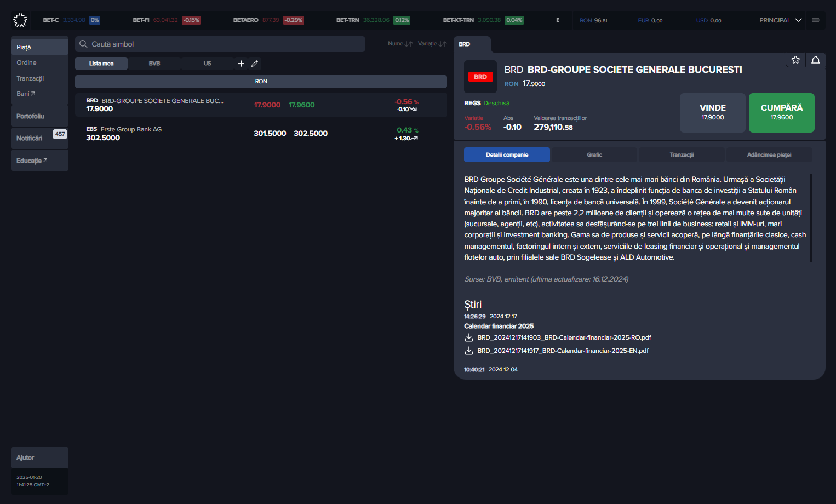Download the Calendar-financiar-2025-EN pdf icon
The width and height of the screenshot is (836, 504).
469,351
